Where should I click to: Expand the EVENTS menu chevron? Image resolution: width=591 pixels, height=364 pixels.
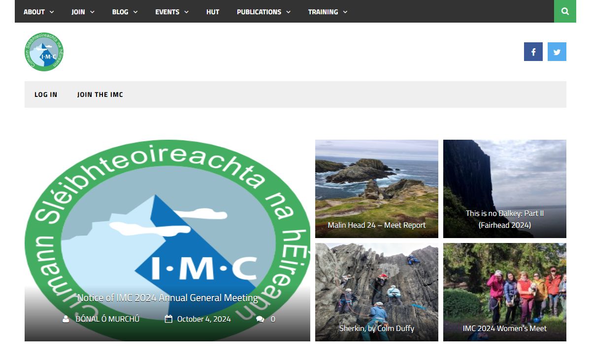[187, 12]
